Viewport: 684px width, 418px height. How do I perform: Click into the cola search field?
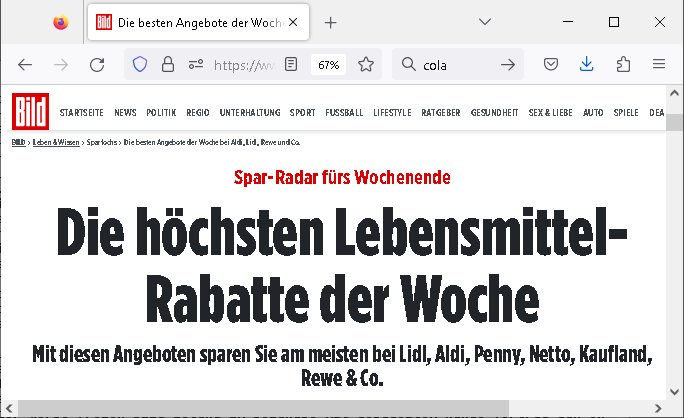[458, 65]
